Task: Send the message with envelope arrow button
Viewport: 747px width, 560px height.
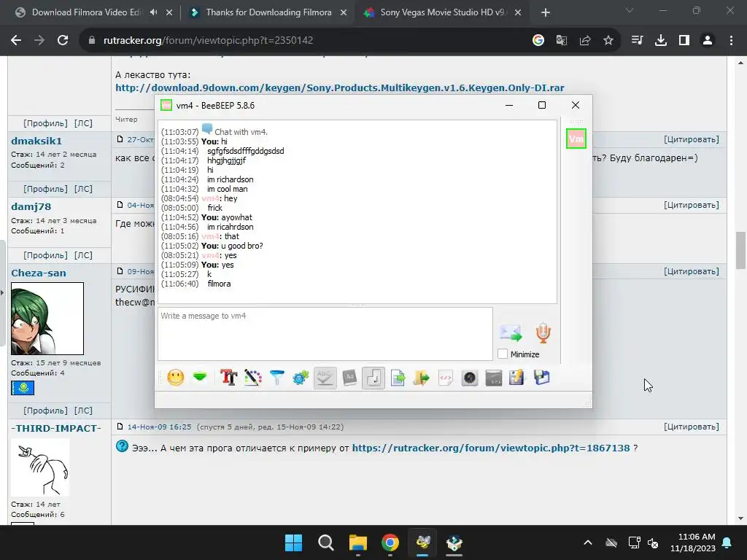Action: [x=511, y=332]
